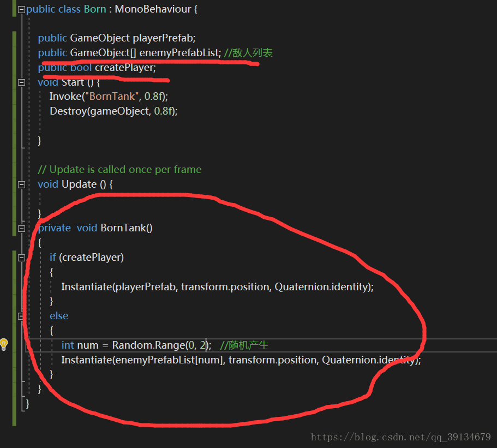Click the Update is called once comment

[119, 170]
